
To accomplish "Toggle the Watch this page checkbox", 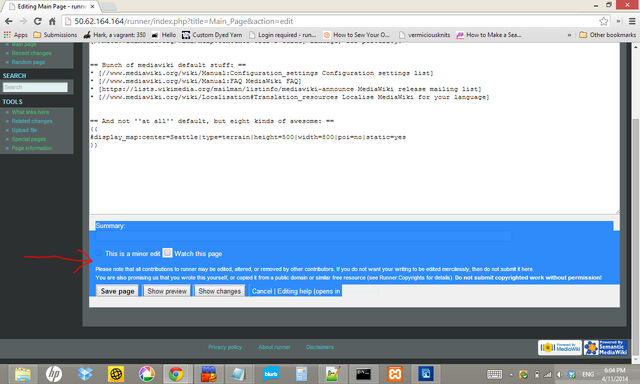I will tap(167, 253).
